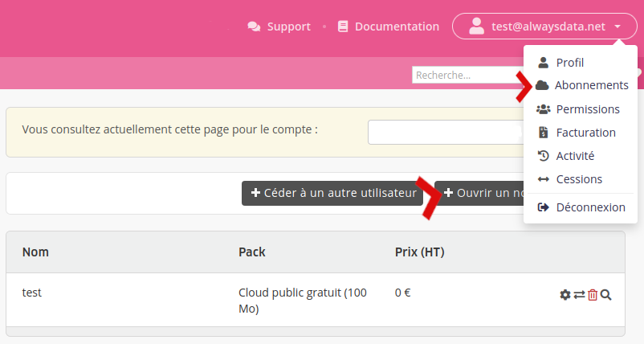The image size is (644, 344).
Task: Open the account selector combo box
Action: coord(446,132)
